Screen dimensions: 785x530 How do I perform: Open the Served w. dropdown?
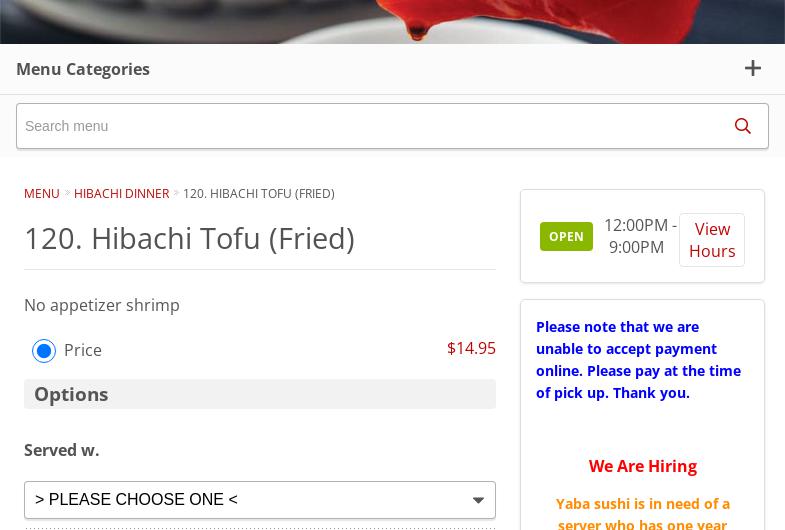coord(259,499)
